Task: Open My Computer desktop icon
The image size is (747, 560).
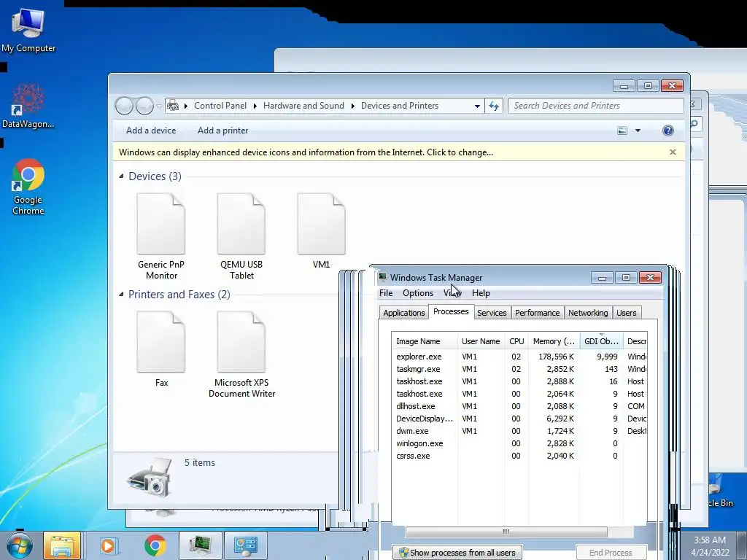Action: pyautogui.click(x=28, y=29)
